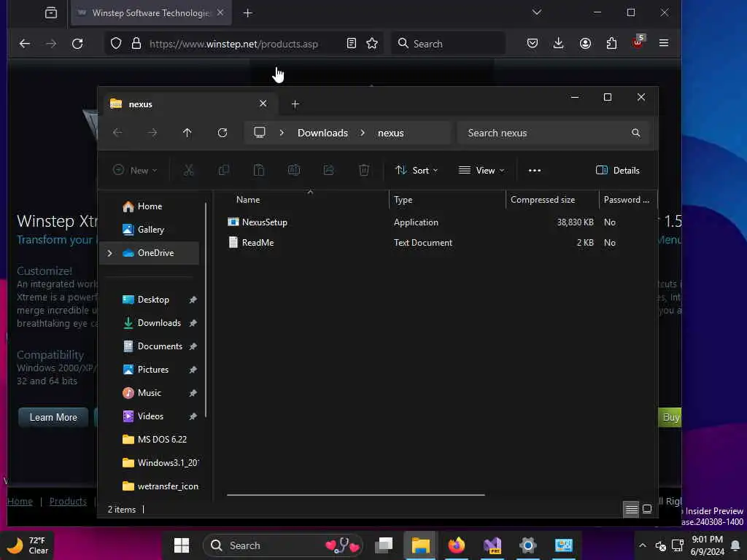Click the Cut scissors icon in Explorer toolbar

point(189,170)
